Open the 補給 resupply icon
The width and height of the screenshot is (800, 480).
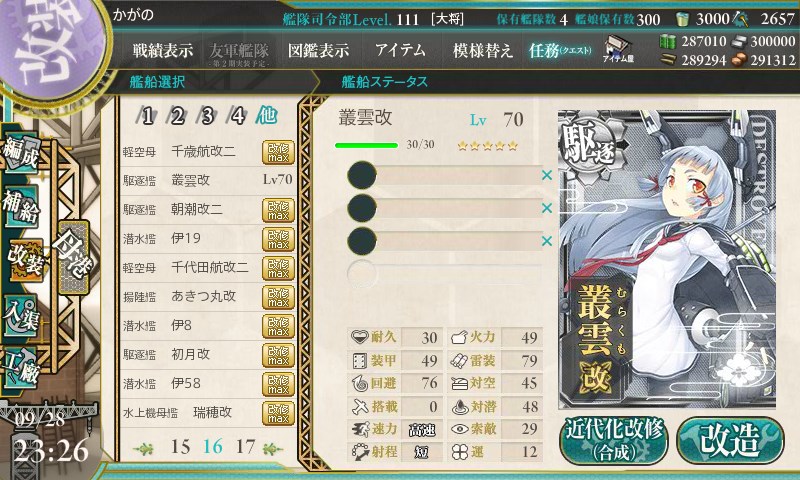(20, 205)
